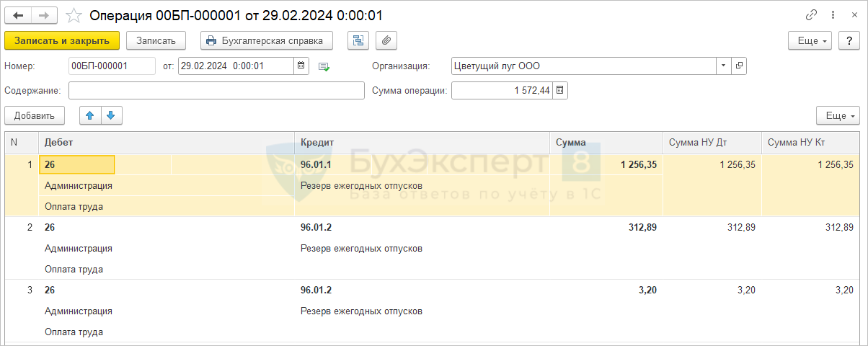Select Оплата труда in row 1

74,207
